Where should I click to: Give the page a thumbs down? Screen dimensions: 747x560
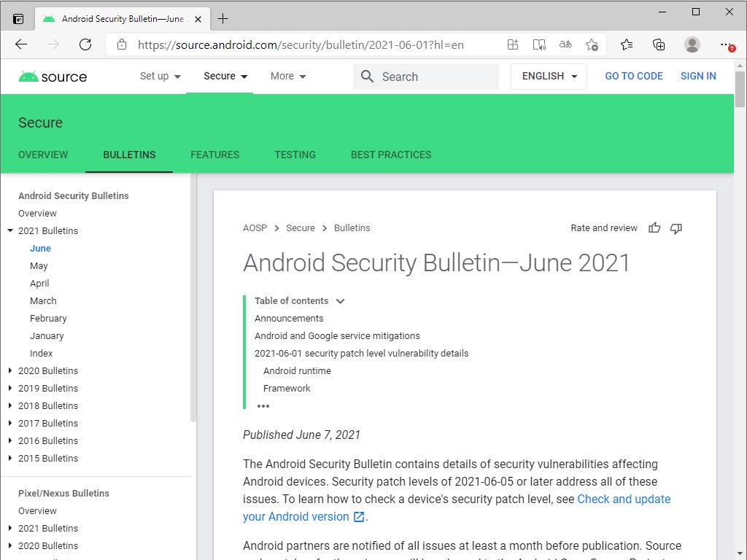675,227
